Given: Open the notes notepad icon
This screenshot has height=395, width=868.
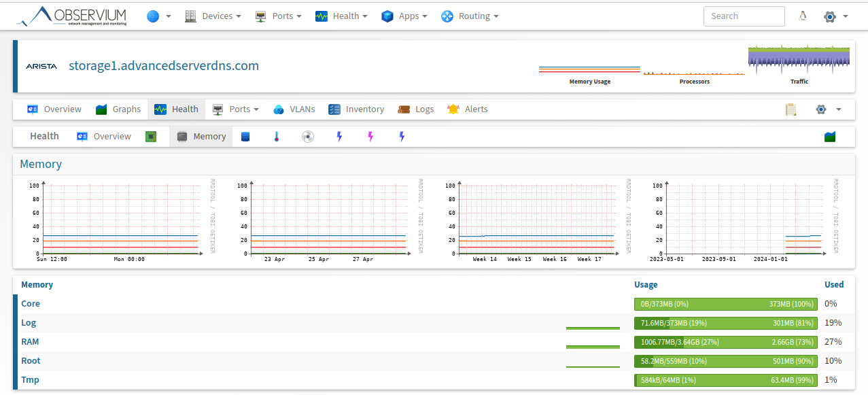Looking at the screenshot, I should click(x=790, y=109).
